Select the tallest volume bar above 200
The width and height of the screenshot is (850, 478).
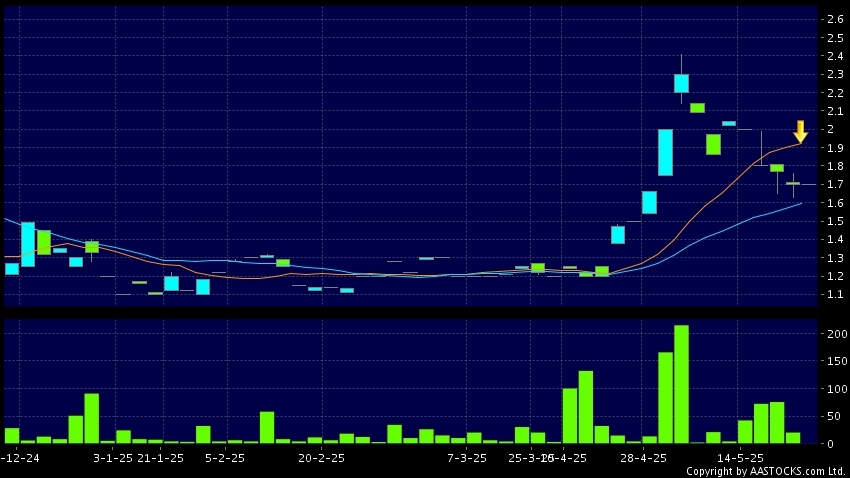click(681, 384)
